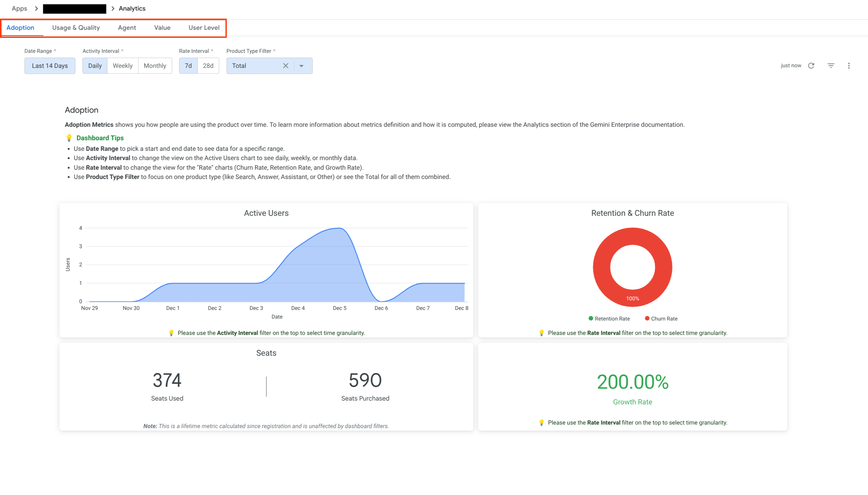Switch rate interval to 28d
868x495 pixels.
[208, 65]
